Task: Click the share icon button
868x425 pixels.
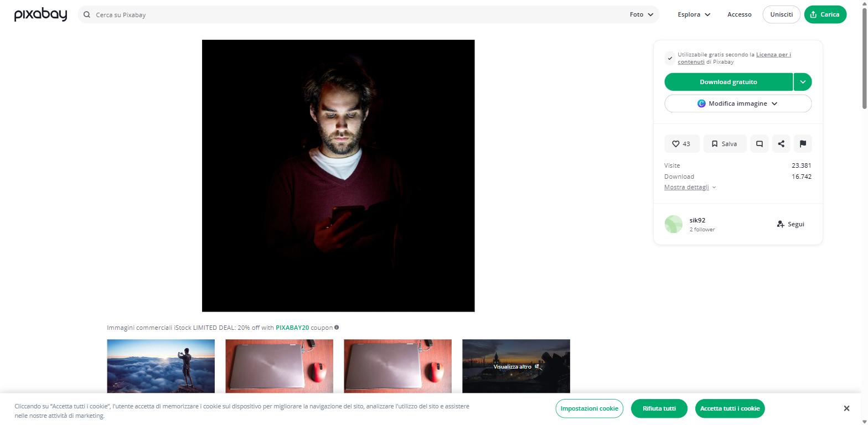Action: [x=781, y=144]
